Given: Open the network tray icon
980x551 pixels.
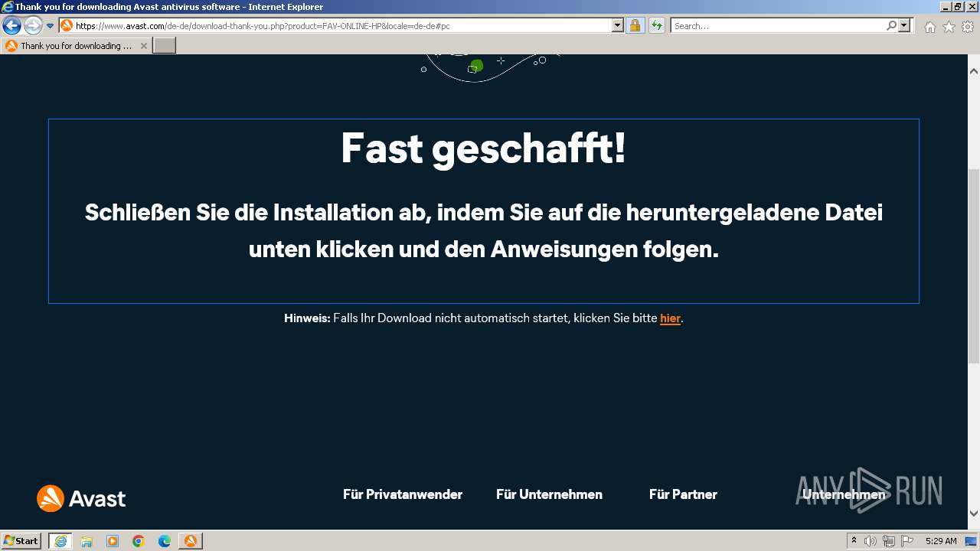Looking at the screenshot, I should 889,541.
